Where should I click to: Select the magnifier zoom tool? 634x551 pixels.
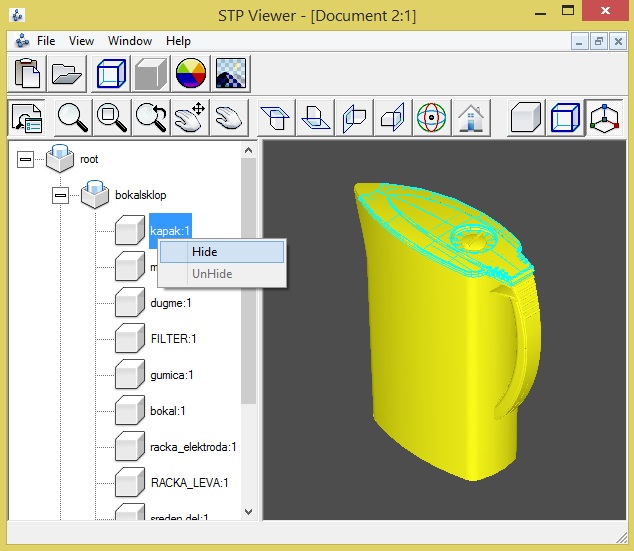[x=73, y=118]
